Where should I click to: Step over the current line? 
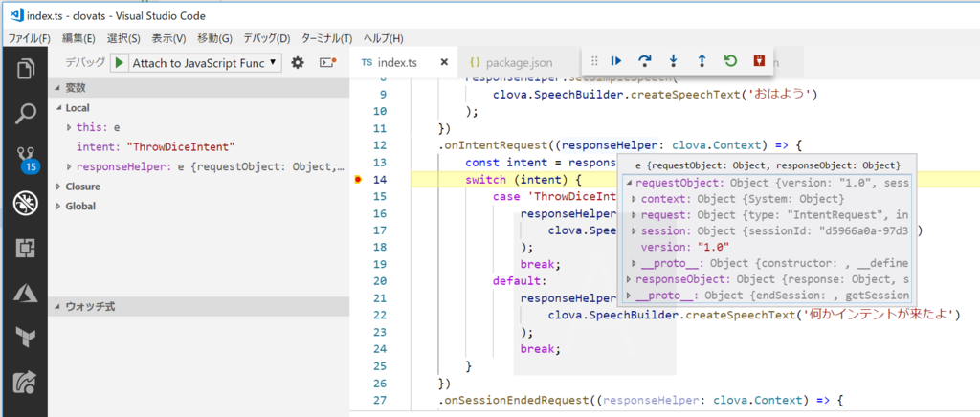(644, 60)
